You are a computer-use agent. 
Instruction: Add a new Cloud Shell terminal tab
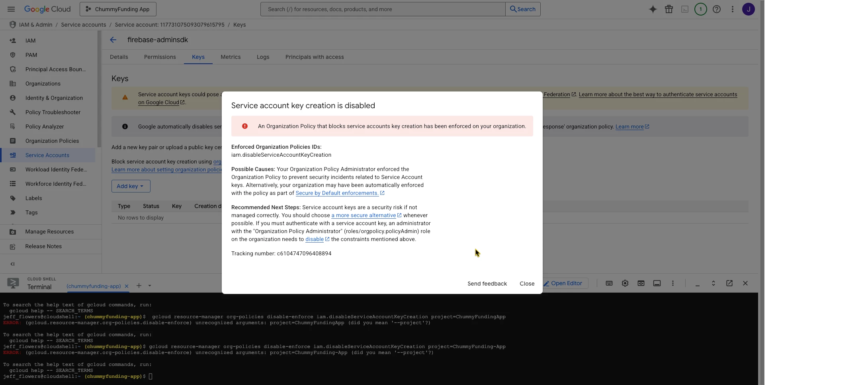[x=139, y=286]
